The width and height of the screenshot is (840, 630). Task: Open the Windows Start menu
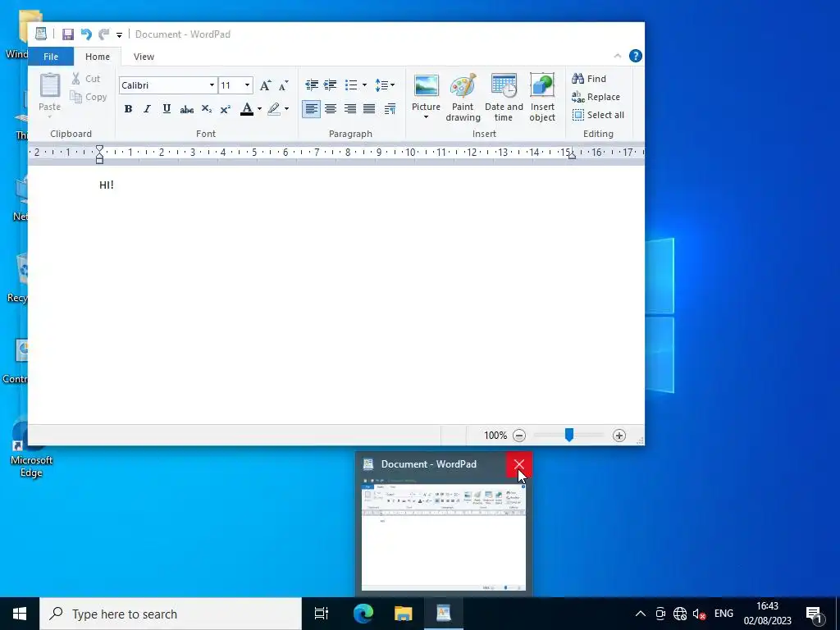click(20, 614)
